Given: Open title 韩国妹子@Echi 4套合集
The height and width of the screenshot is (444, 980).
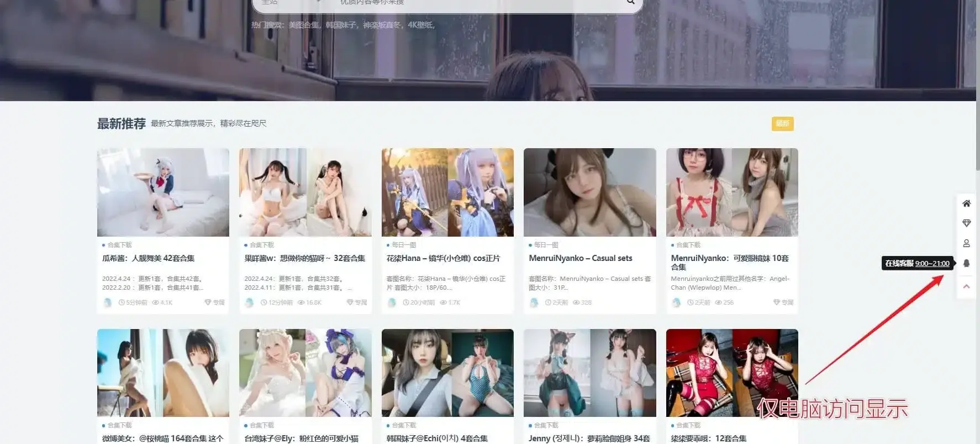Looking at the screenshot, I should point(437,438).
